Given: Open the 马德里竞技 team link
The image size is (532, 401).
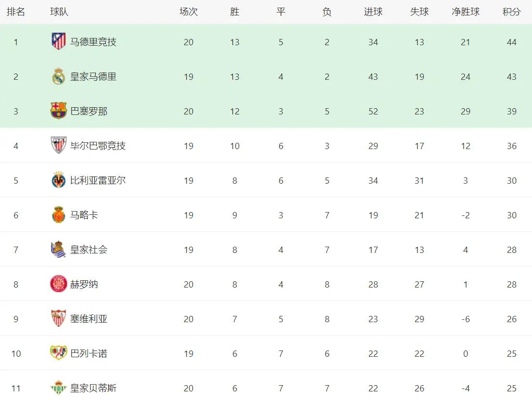Looking at the screenshot, I should click(93, 42).
